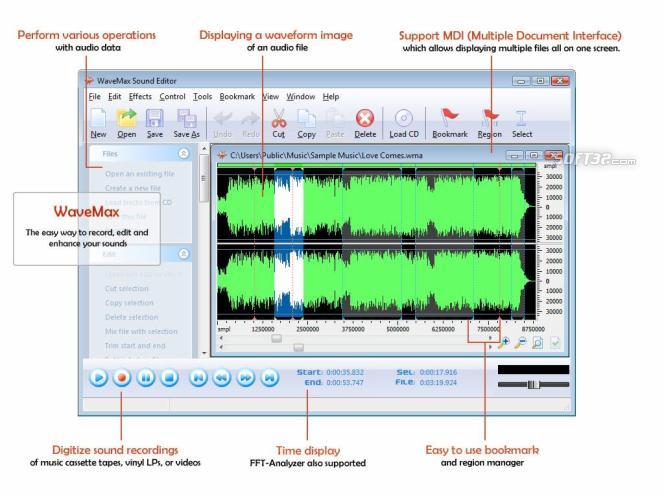
Task: Click the highlighted blue selection in upper waveform
Action: [x=289, y=205]
